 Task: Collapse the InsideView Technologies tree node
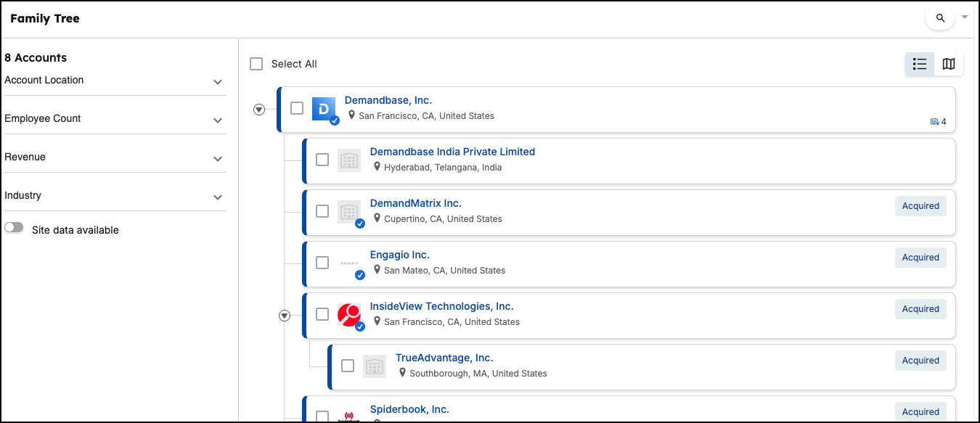tap(285, 316)
